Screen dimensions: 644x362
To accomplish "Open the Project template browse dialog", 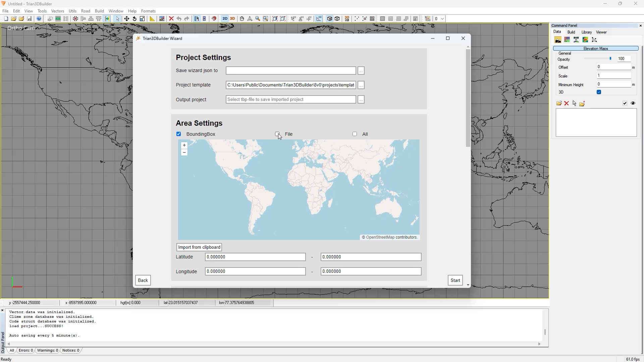I will [361, 85].
